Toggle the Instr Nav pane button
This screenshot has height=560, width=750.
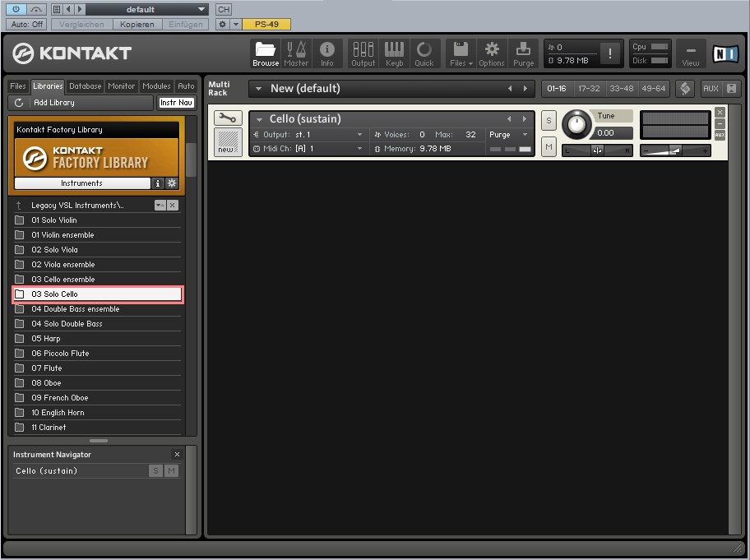tap(176, 102)
